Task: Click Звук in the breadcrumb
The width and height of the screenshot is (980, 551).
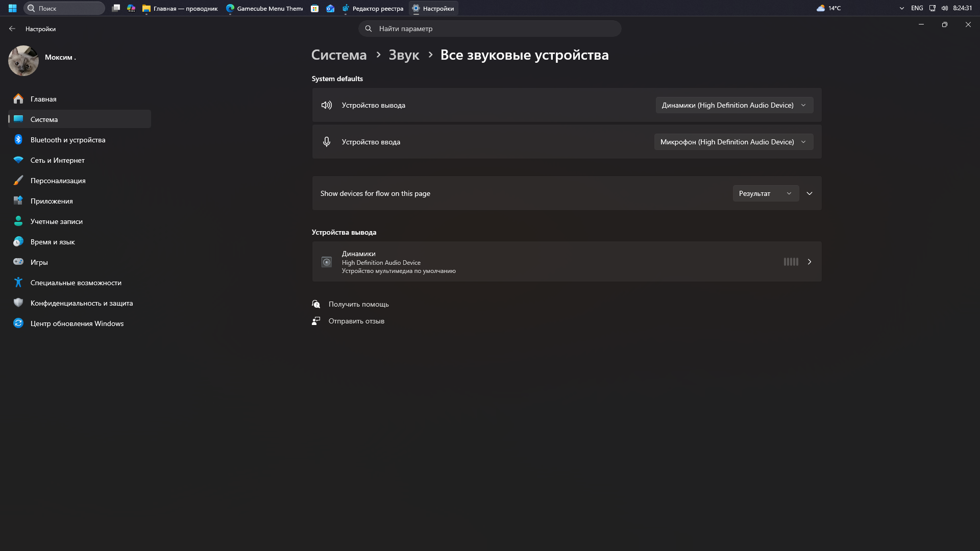Action: pyautogui.click(x=404, y=55)
